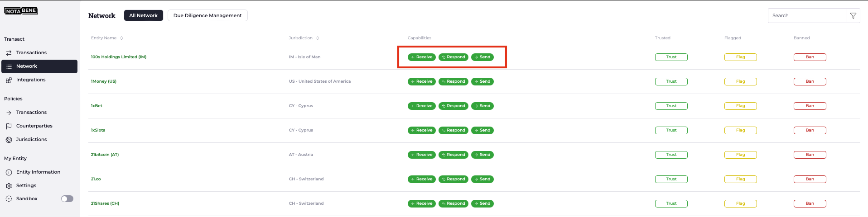Open Settings with the gear icon
The image size is (868, 217).
pos(26,185)
